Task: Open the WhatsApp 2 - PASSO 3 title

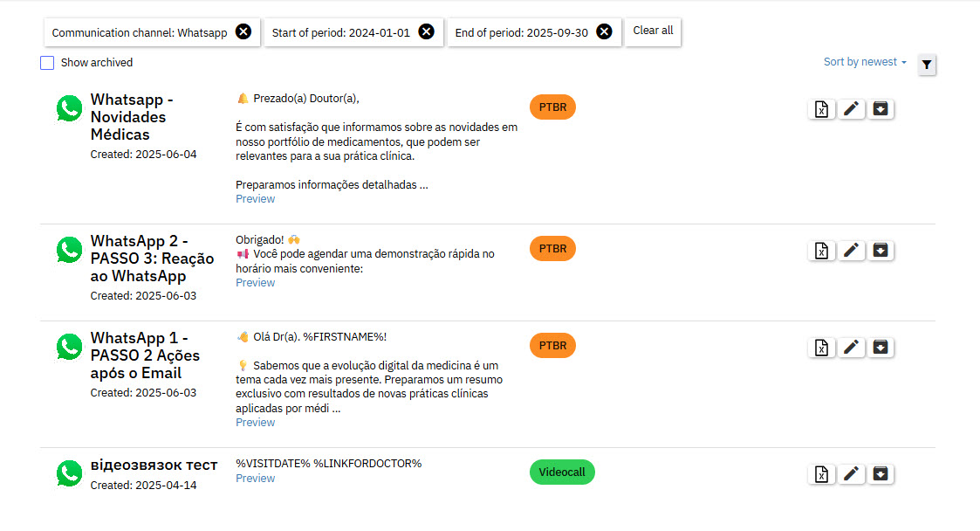Action: coord(152,259)
